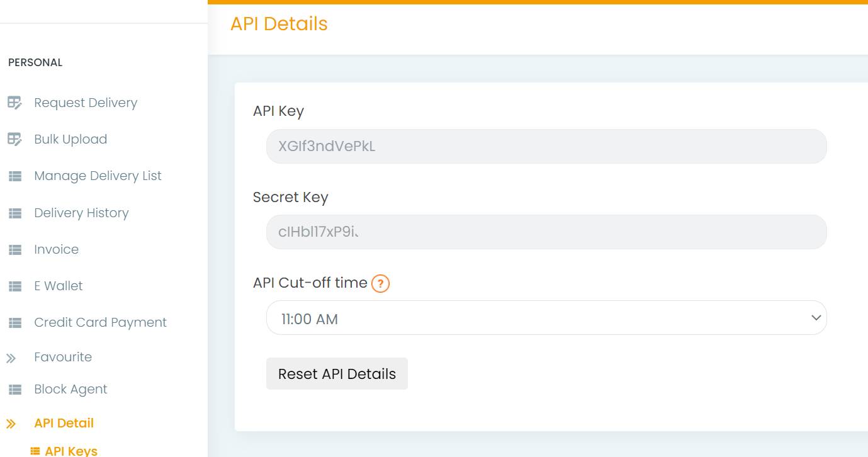Expand the Favourite section

point(63,356)
